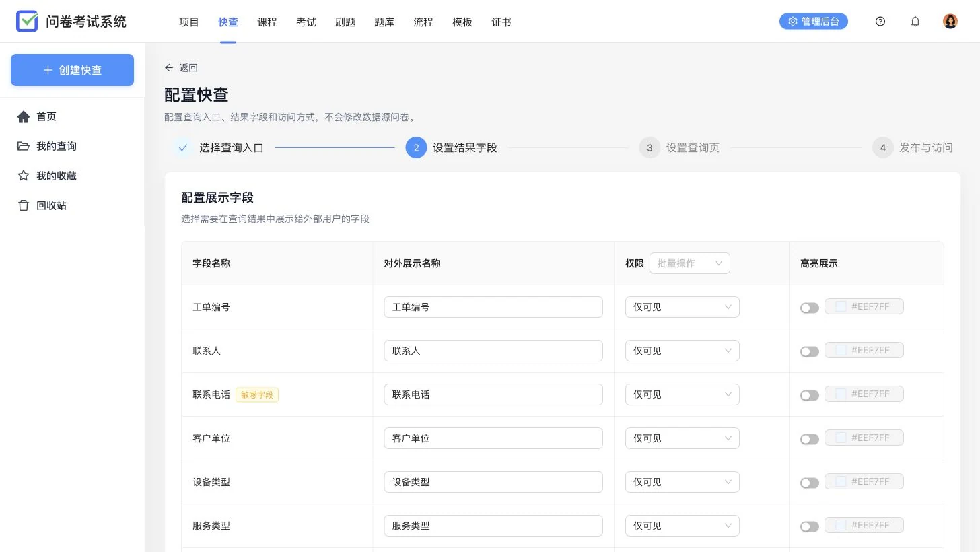
Task: Toggle highlight switch for 设备类型
Action: (x=810, y=483)
